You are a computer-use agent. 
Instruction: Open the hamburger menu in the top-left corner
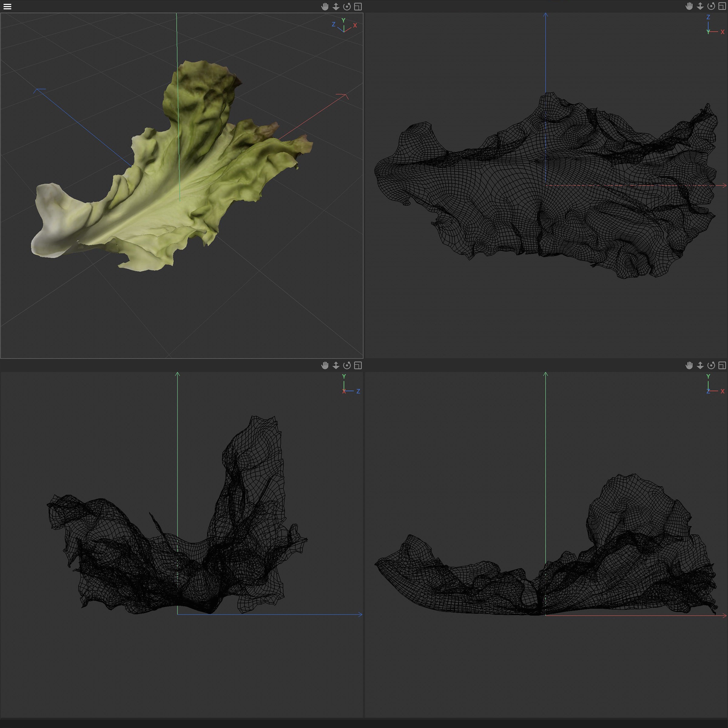[8, 6]
